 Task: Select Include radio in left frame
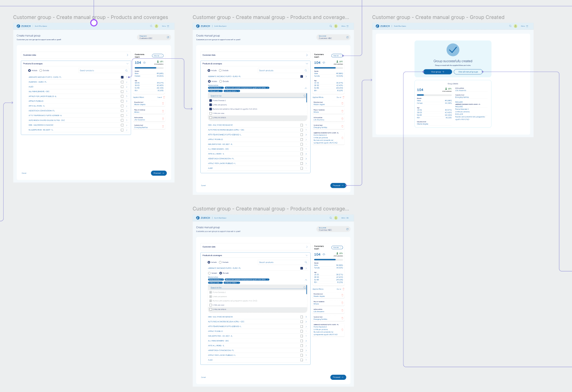pos(29,70)
